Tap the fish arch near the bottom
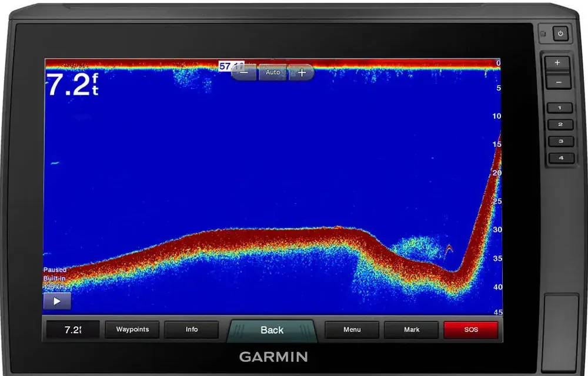 tap(449, 250)
